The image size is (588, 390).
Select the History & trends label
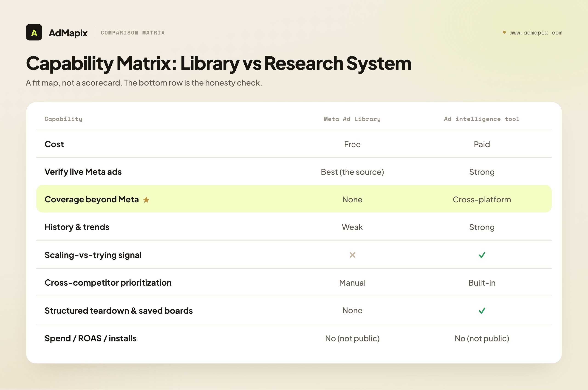(77, 227)
